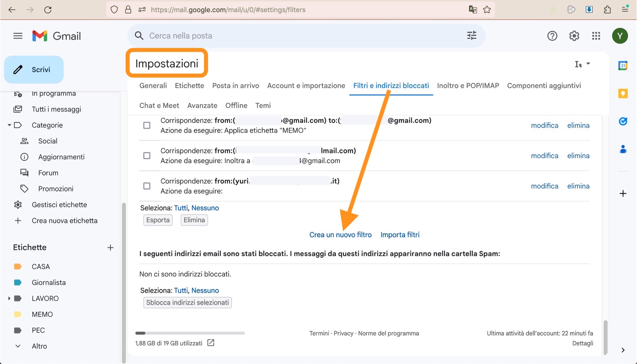637x364 pixels.
Task: Open Google Tasks side panel icon
Action: click(x=623, y=121)
